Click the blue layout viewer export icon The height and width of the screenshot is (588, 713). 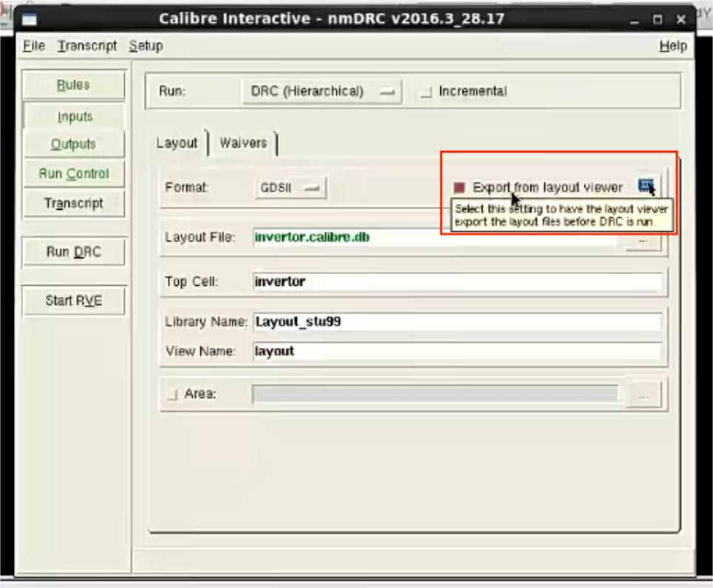pyautogui.click(x=647, y=186)
